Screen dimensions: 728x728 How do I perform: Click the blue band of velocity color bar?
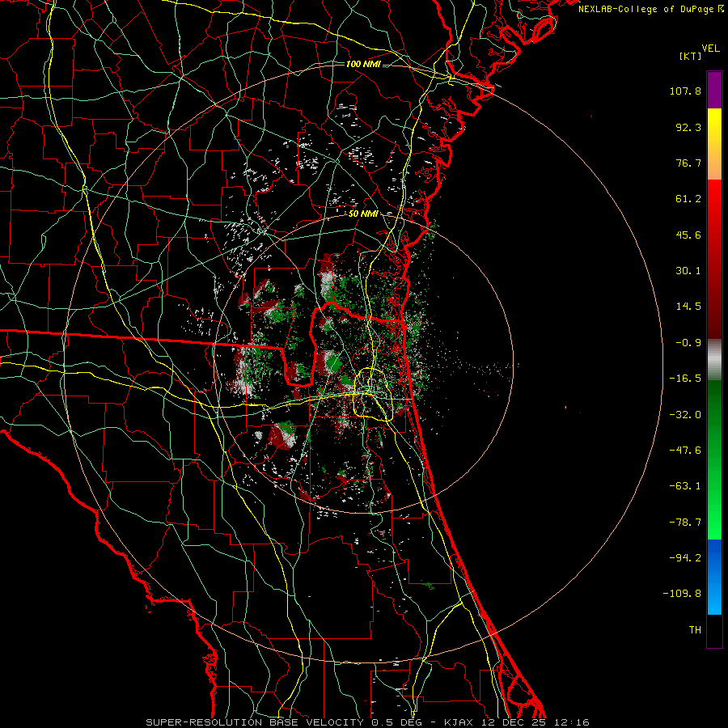click(714, 577)
